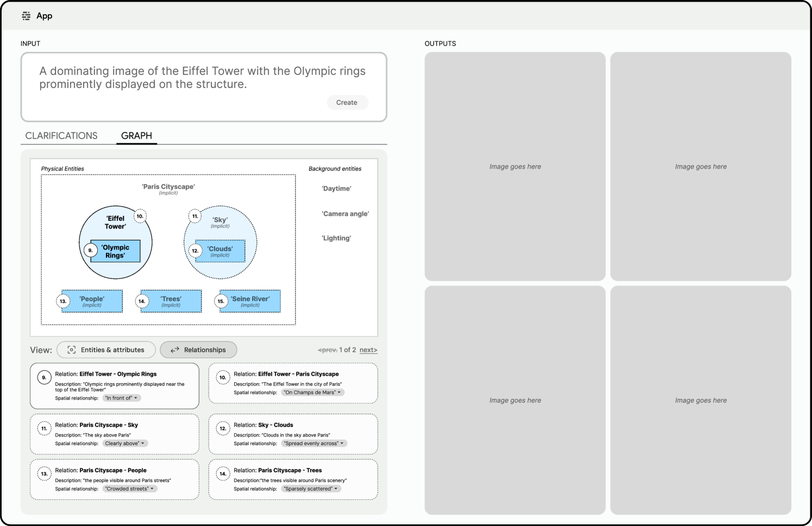Click the Create button
The image size is (812, 526).
(347, 103)
